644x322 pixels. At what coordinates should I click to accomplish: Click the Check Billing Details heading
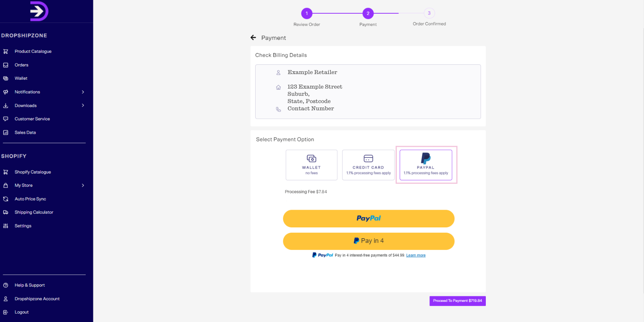pos(281,55)
